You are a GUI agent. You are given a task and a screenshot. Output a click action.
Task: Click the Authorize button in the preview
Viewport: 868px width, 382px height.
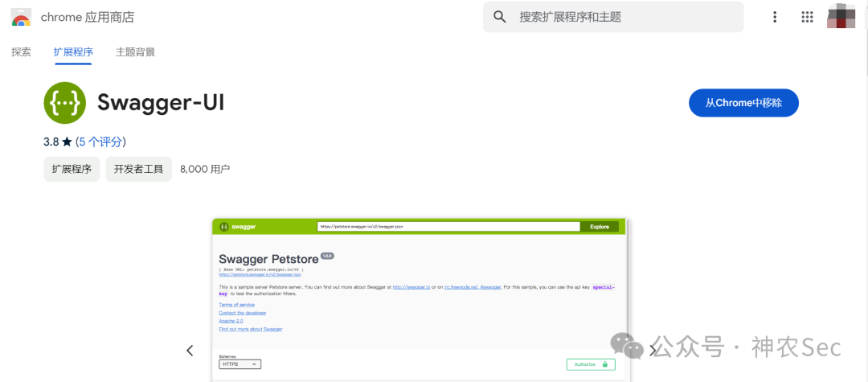(x=591, y=364)
